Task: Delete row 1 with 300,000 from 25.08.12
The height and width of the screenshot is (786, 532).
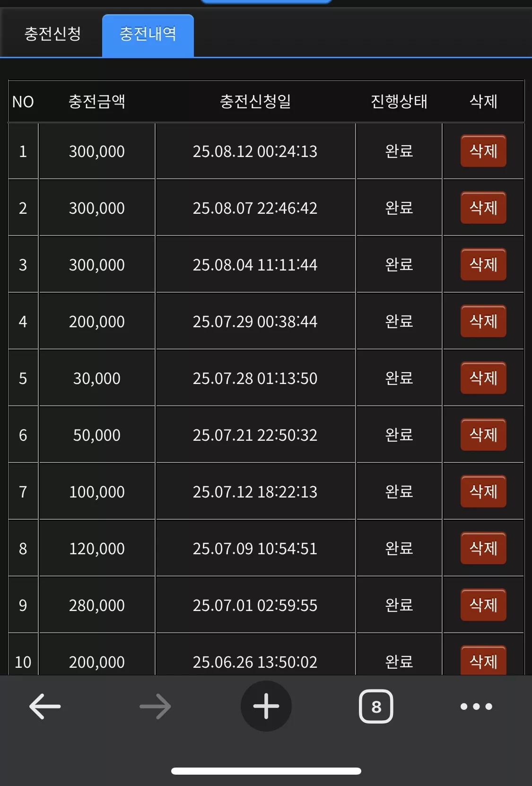Action: tap(483, 151)
